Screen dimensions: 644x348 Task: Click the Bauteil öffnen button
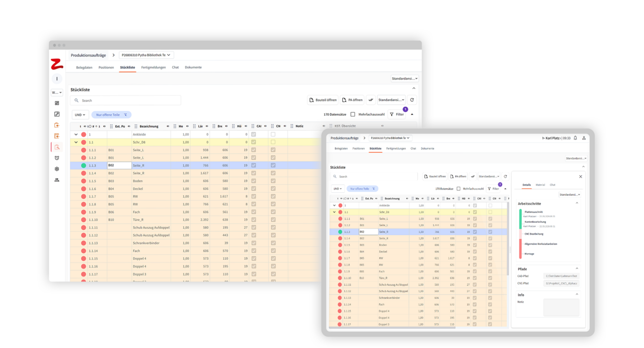click(x=323, y=100)
